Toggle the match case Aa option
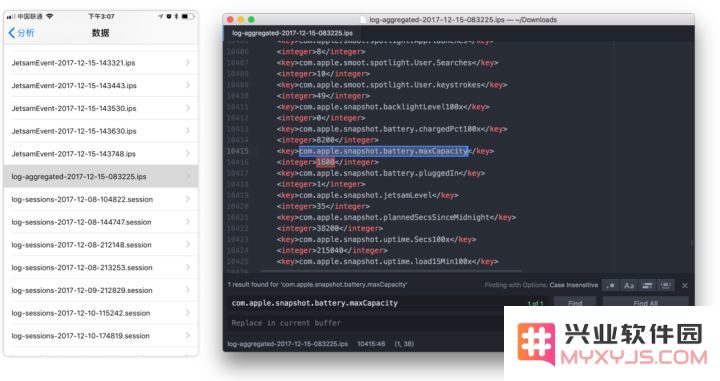 [629, 286]
